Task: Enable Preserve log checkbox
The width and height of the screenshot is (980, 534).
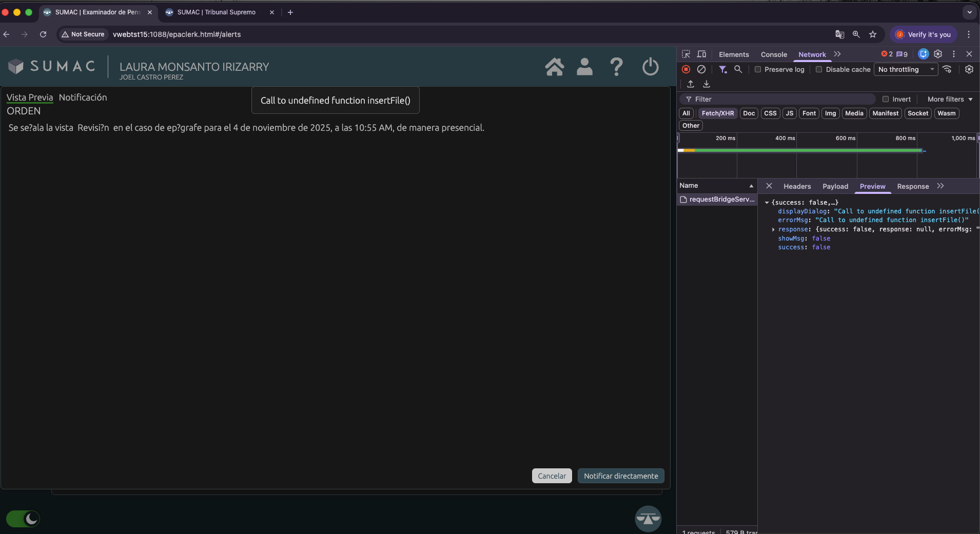Action: 758,70
